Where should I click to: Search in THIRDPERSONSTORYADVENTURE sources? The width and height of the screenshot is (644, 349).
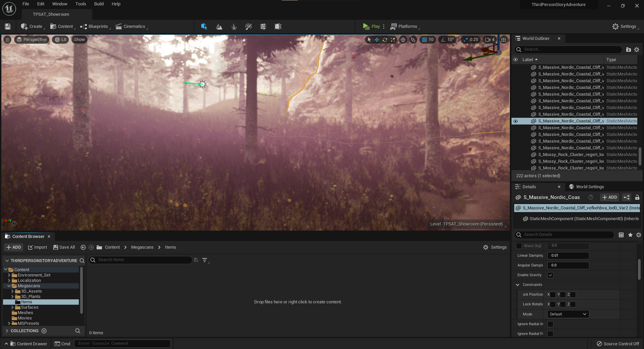coord(82,261)
